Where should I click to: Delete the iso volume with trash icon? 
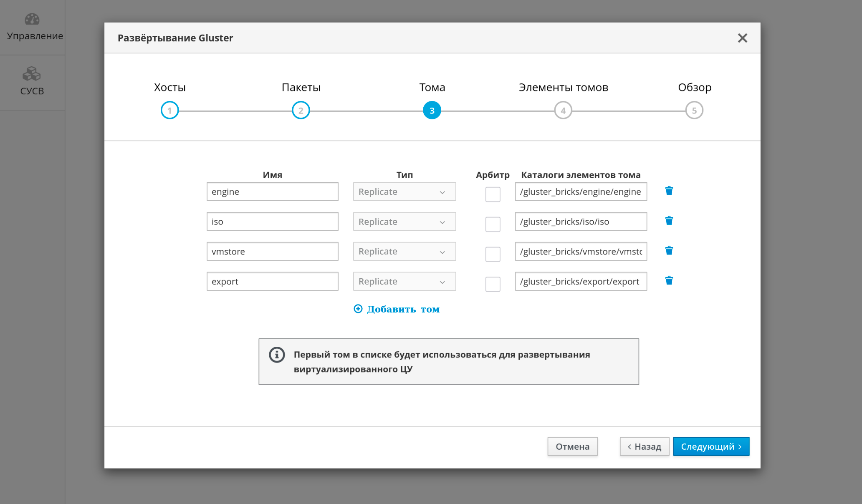(669, 221)
